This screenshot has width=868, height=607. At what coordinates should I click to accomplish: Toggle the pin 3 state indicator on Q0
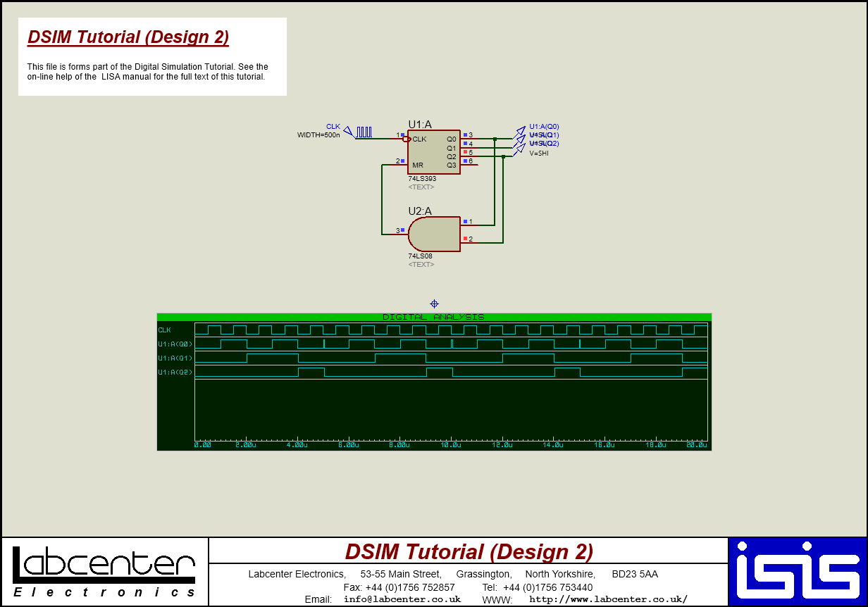click(x=465, y=134)
